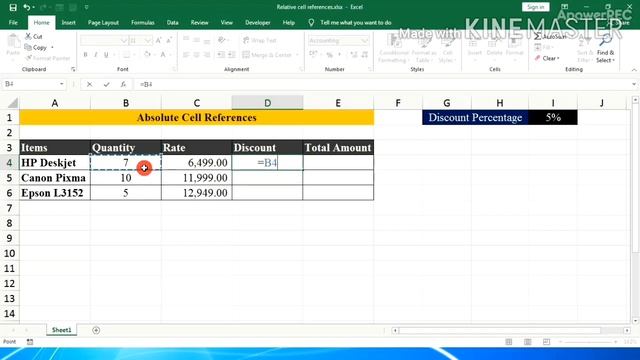Add a new sheet with plus icon
Viewport: 640px width, 360px height.
click(96, 330)
